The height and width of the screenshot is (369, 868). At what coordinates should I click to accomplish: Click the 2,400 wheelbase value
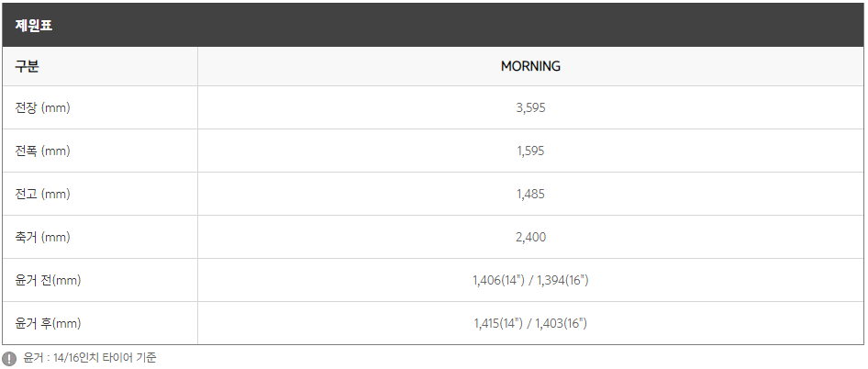point(531,238)
